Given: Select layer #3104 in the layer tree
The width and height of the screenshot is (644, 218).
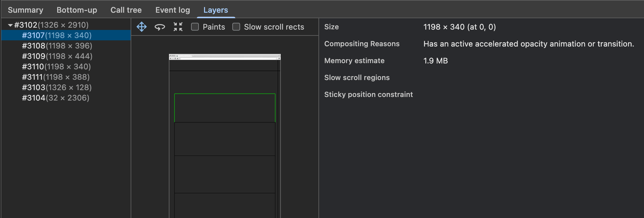Looking at the screenshot, I should click(x=56, y=98).
